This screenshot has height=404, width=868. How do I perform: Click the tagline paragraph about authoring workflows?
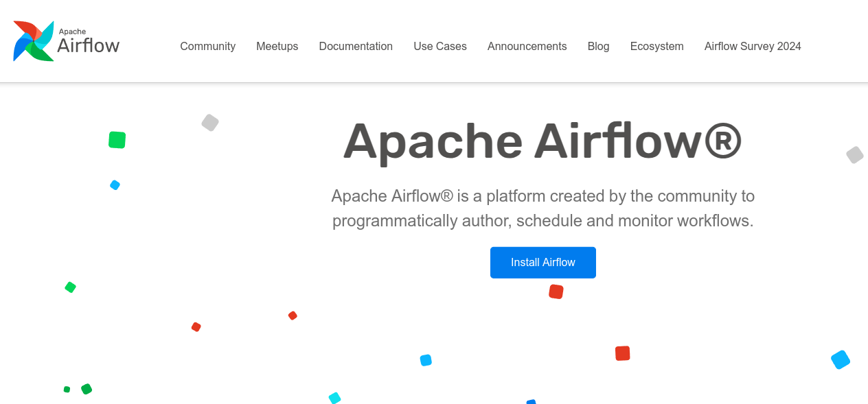tap(543, 209)
